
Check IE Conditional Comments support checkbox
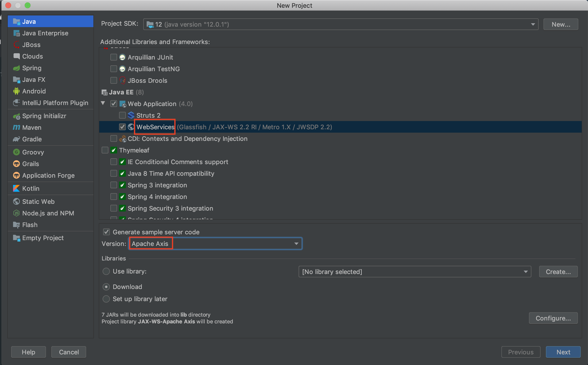coord(114,162)
